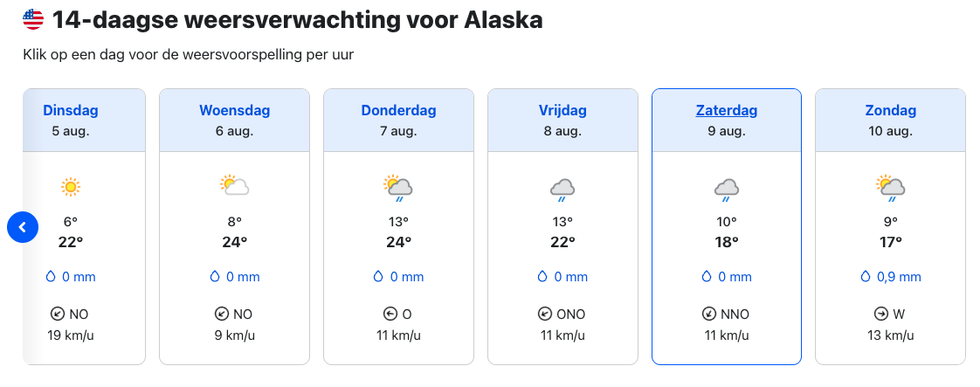Click the sun-and-rain icon for Donderdag

(398, 188)
